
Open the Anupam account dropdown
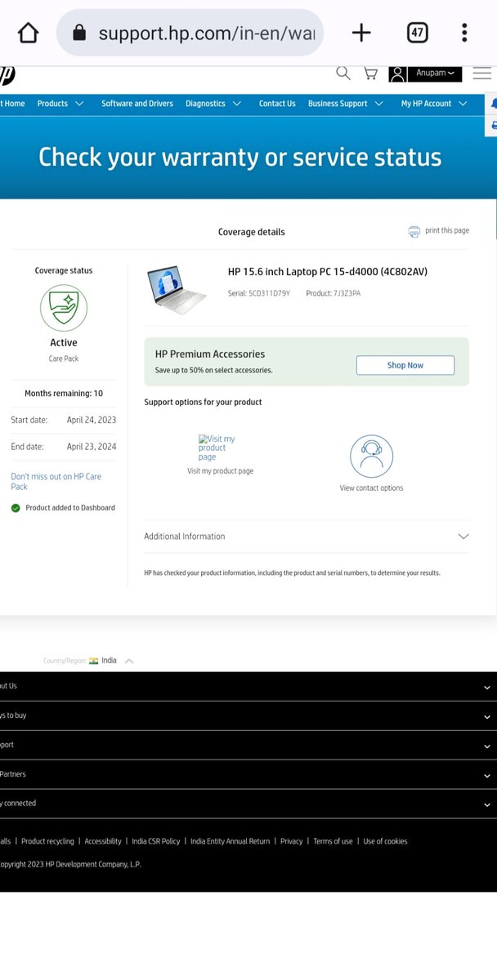coord(435,73)
